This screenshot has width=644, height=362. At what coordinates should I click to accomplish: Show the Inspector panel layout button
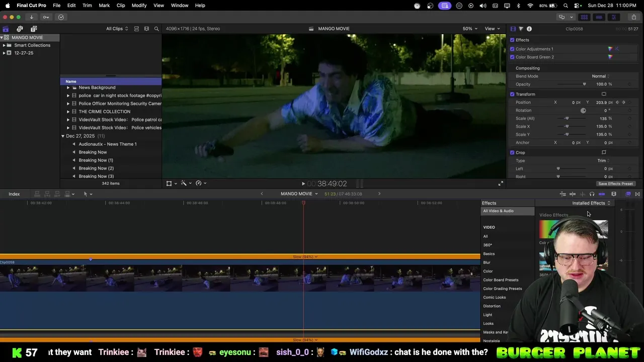tap(613, 17)
